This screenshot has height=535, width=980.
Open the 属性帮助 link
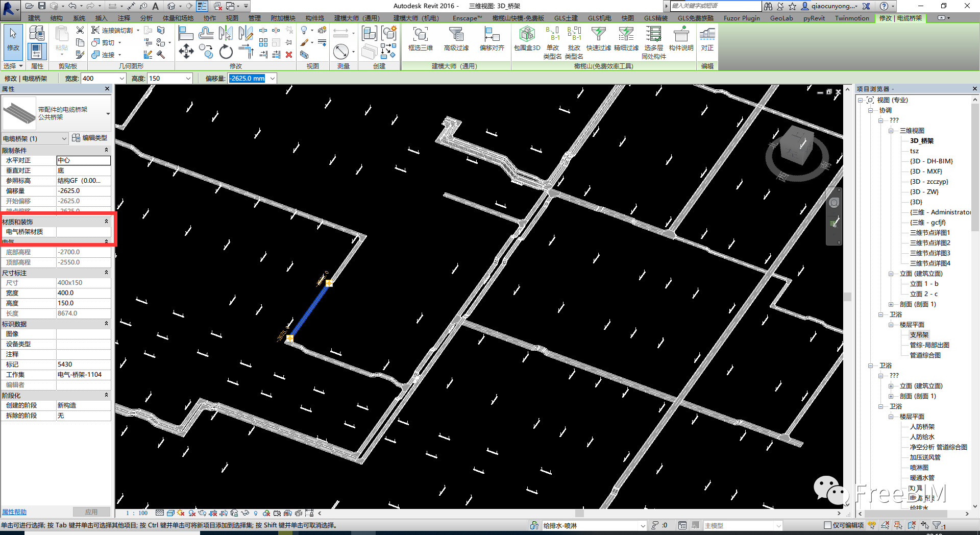click(14, 512)
